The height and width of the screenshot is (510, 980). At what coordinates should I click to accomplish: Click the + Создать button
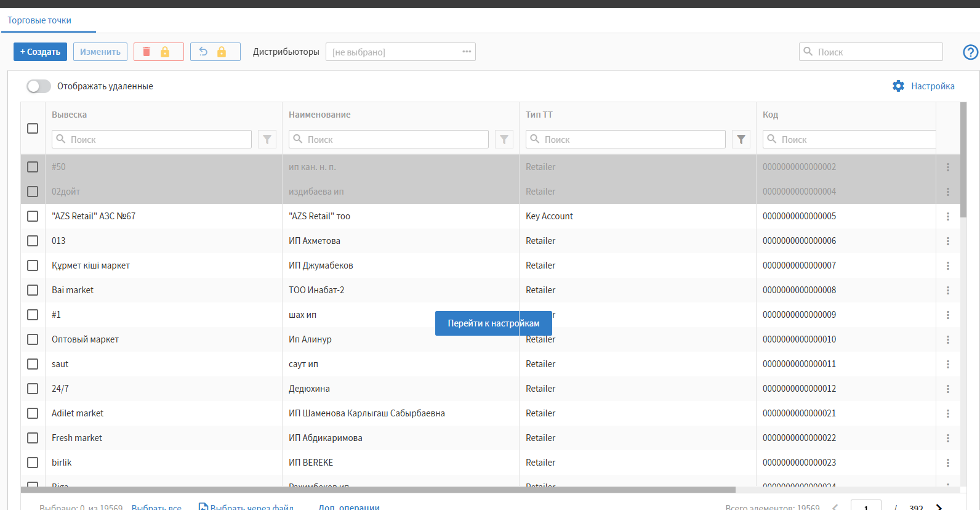coord(40,52)
